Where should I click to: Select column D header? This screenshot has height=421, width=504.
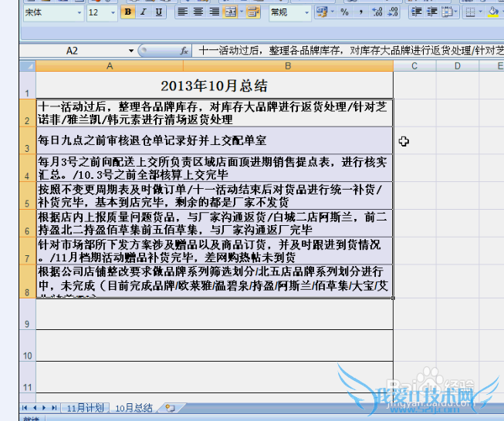coord(458,66)
